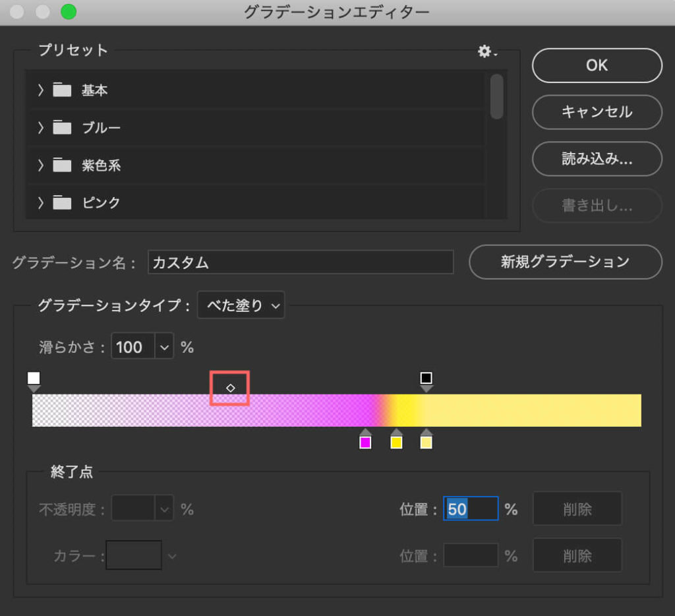Open the 滑らかさ dropdown arrow
The width and height of the screenshot is (675, 616).
[x=164, y=347]
